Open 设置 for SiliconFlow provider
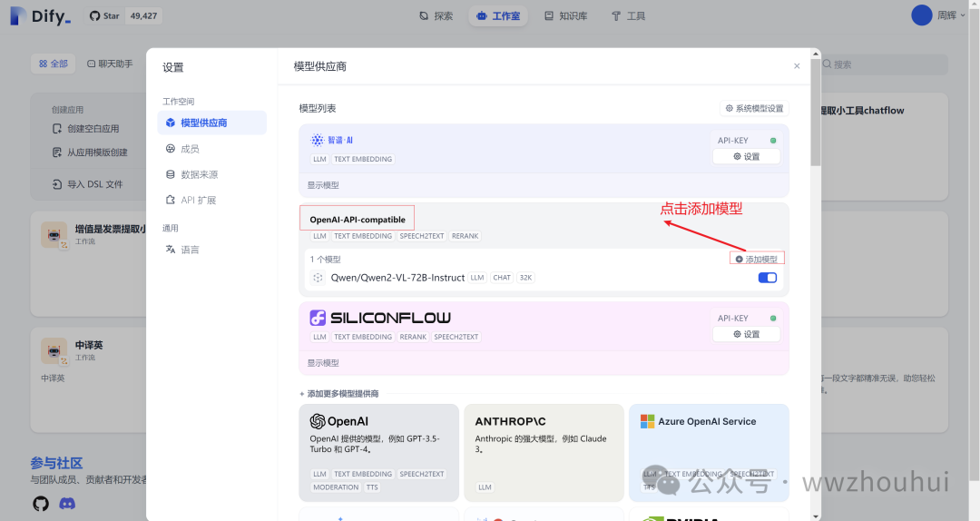The image size is (980, 521). [746, 334]
